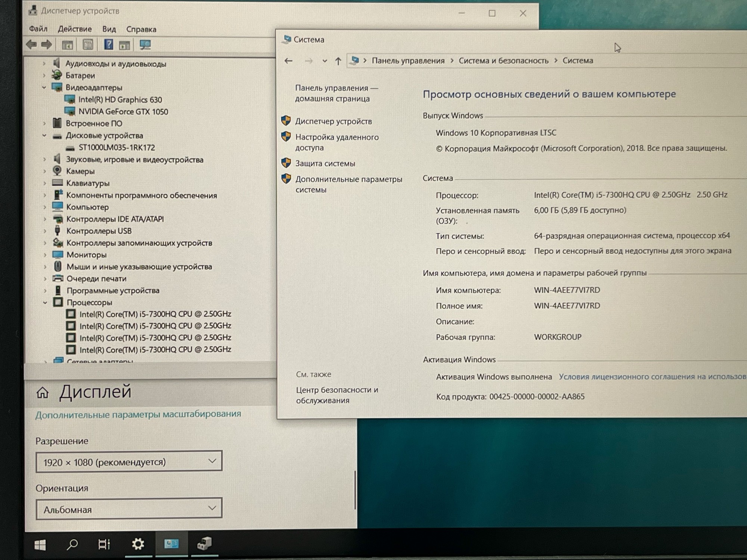The image size is (747, 560).
Task: Select first Intel Core i5-7300HQ processor entry
Action: [155, 314]
